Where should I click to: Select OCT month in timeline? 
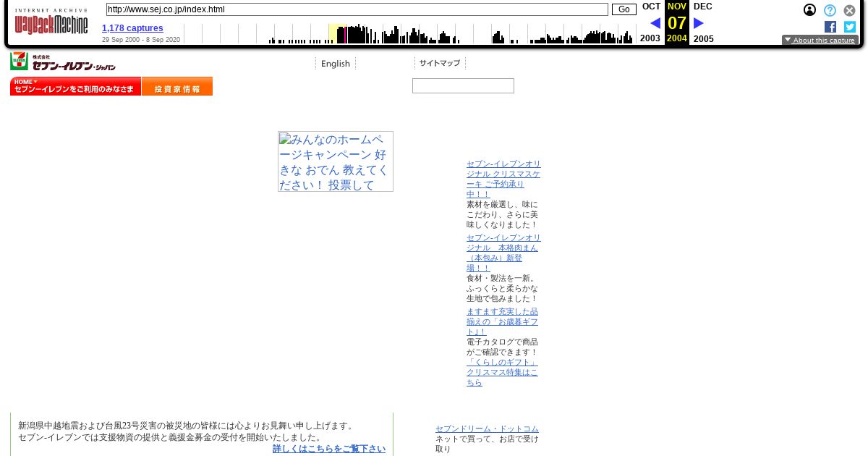click(651, 7)
